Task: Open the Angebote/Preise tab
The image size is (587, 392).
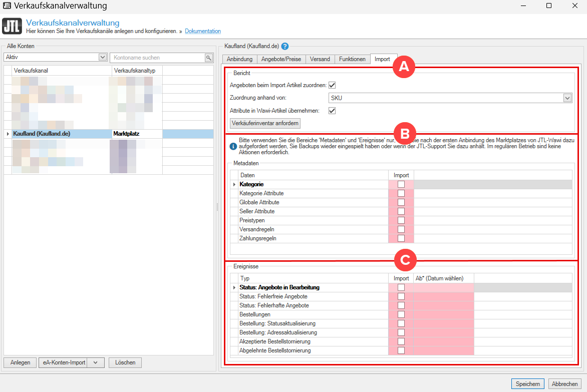Action: point(281,59)
